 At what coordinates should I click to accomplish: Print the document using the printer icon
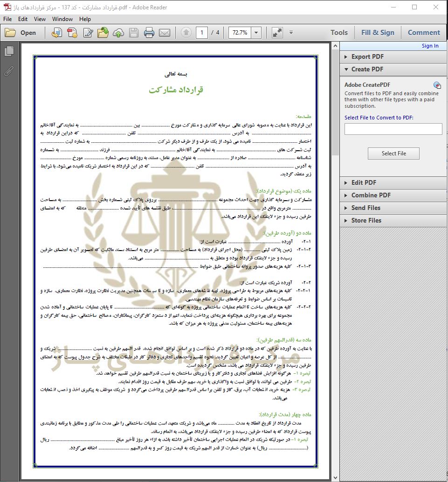coord(149,33)
